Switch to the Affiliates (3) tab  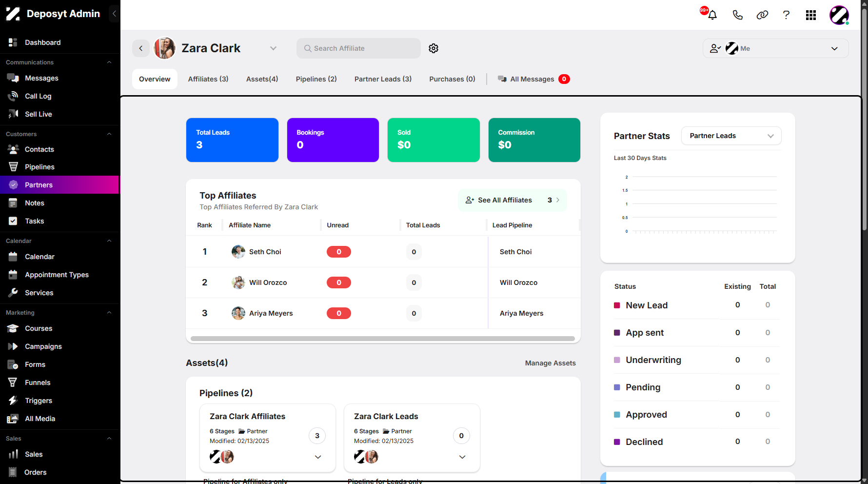pos(208,79)
